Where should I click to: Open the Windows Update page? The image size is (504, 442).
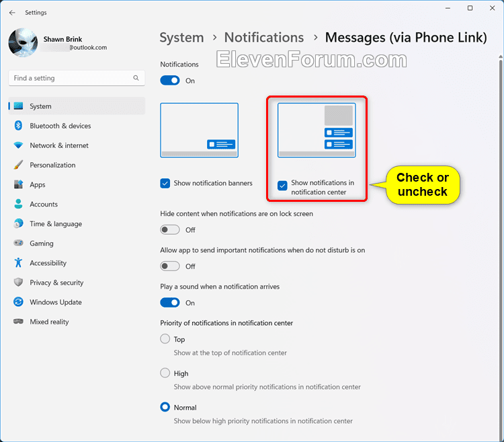[77, 302]
